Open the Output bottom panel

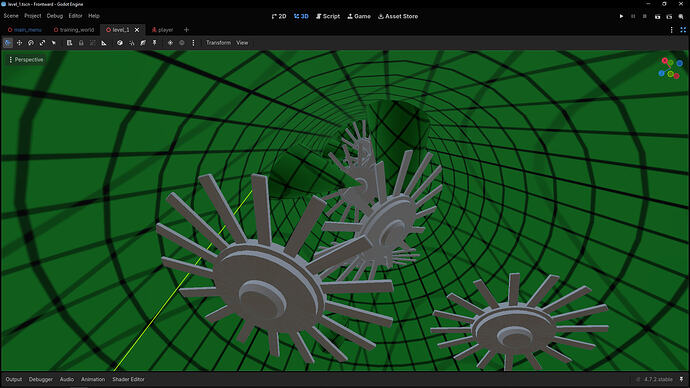coord(14,379)
